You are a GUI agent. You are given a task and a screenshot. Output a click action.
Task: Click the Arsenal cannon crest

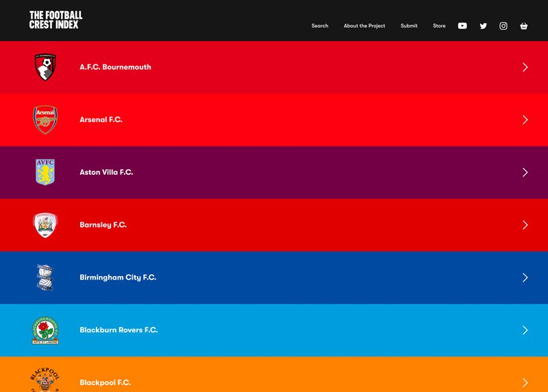[x=45, y=120]
